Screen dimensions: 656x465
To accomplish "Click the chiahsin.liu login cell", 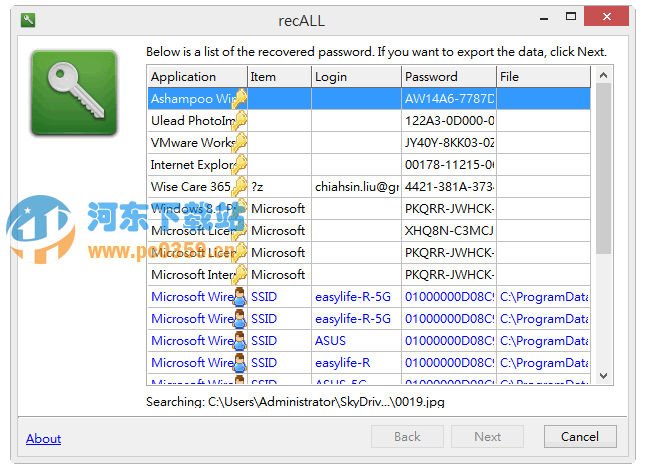I will point(356,187).
